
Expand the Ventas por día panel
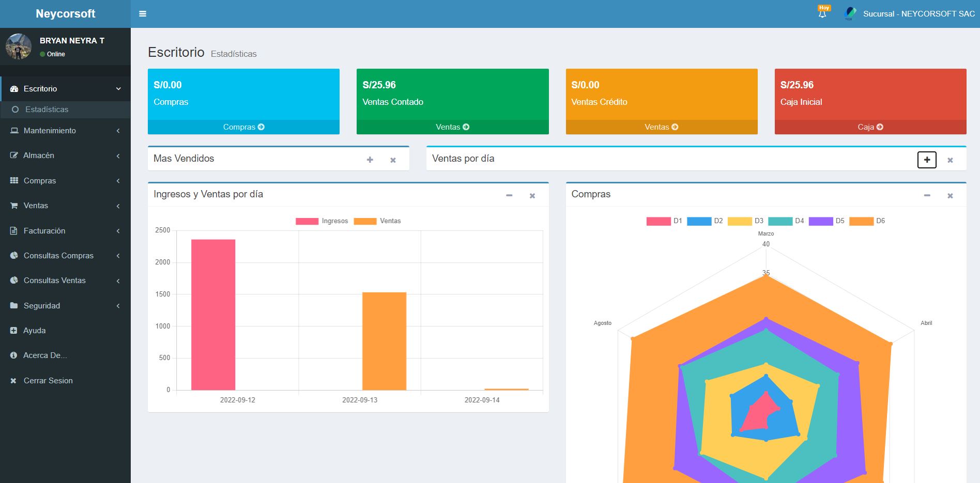927,160
